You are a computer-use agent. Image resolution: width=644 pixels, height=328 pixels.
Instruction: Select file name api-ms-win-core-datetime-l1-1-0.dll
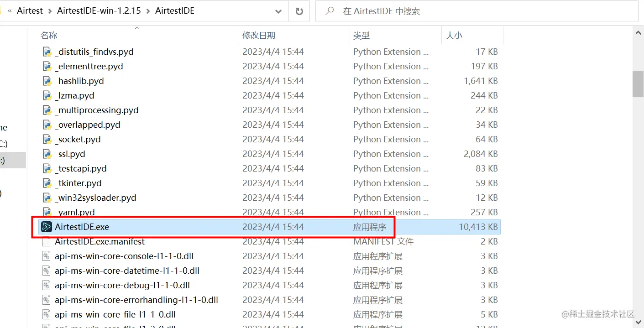pyautogui.click(x=127, y=271)
